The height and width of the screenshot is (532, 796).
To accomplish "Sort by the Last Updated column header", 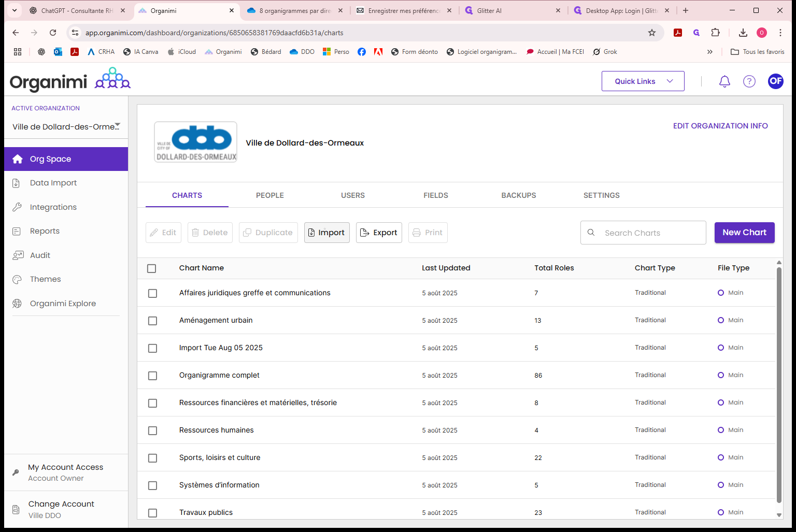I will point(446,268).
